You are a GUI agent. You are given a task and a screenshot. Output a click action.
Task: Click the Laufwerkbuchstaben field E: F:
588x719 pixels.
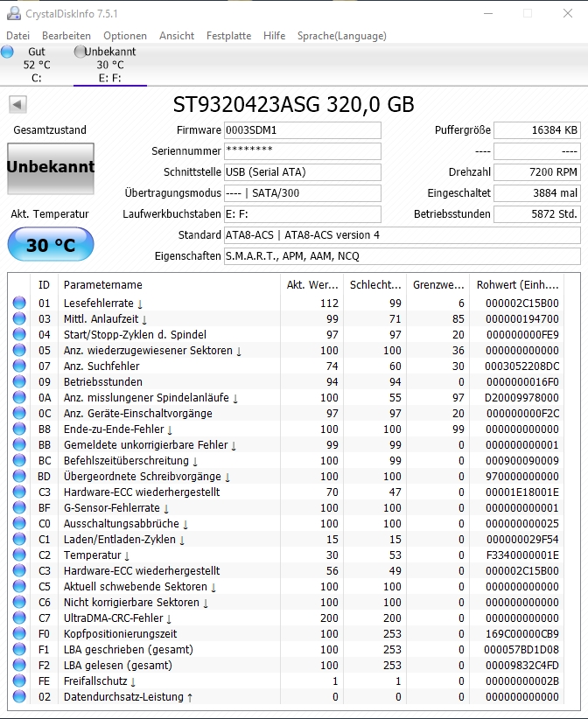(302, 214)
